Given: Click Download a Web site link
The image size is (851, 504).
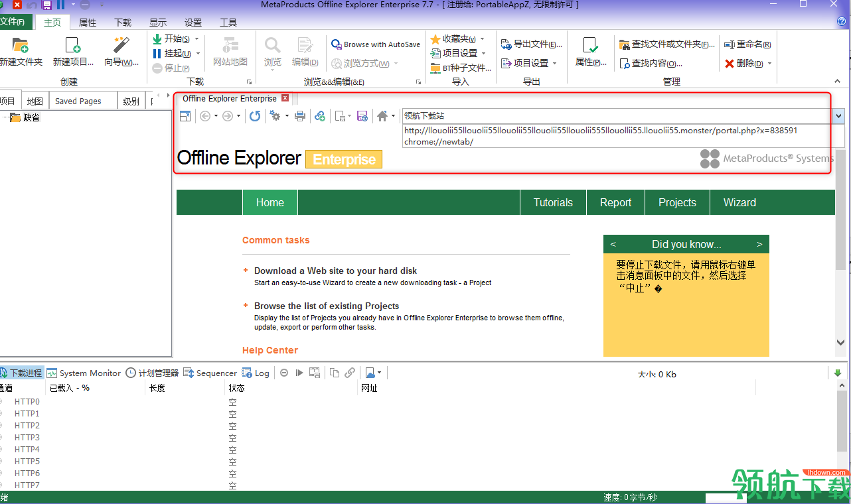Looking at the screenshot, I should click(x=336, y=271).
